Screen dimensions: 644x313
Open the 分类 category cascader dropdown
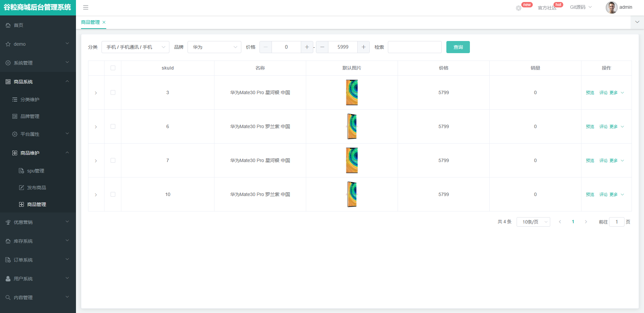click(135, 47)
